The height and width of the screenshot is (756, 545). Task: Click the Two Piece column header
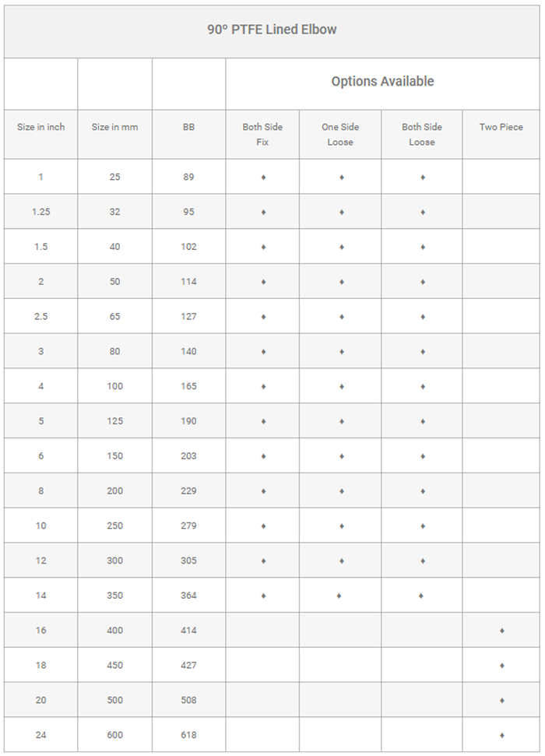click(501, 127)
